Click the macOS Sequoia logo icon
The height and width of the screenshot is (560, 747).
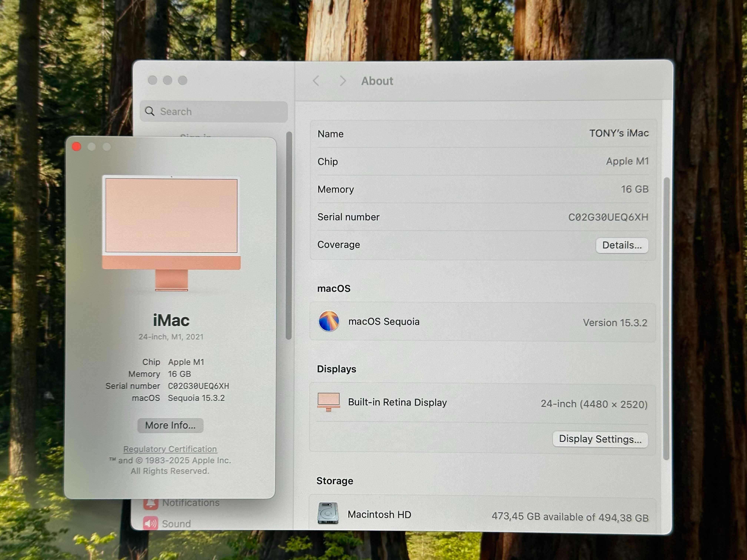click(329, 321)
